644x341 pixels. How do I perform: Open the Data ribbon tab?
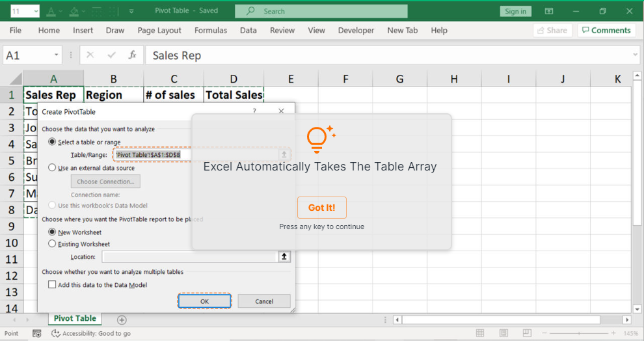(x=248, y=31)
